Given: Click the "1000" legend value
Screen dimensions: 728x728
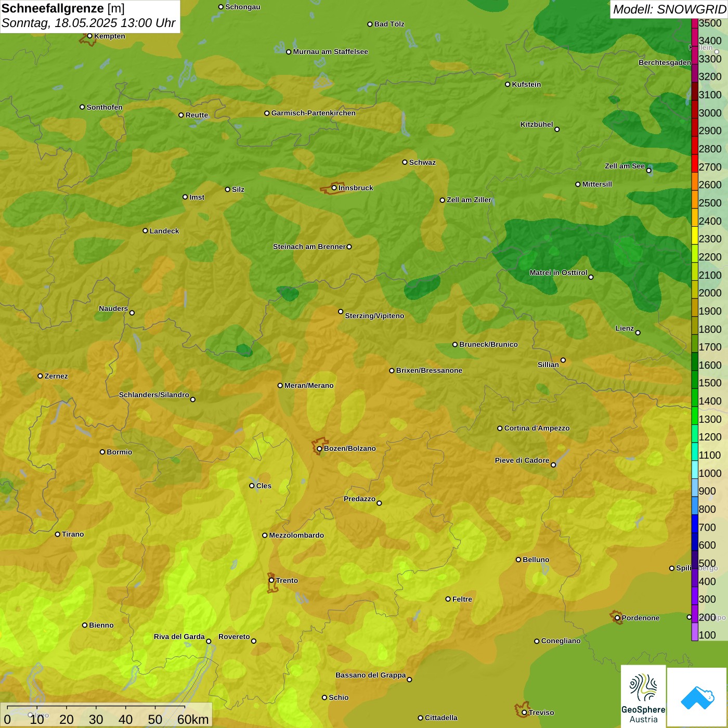Looking at the screenshot, I should 710,473.
